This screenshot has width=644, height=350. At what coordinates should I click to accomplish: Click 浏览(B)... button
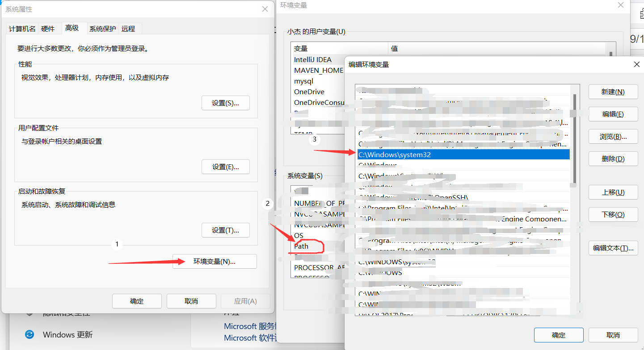point(613,136)
